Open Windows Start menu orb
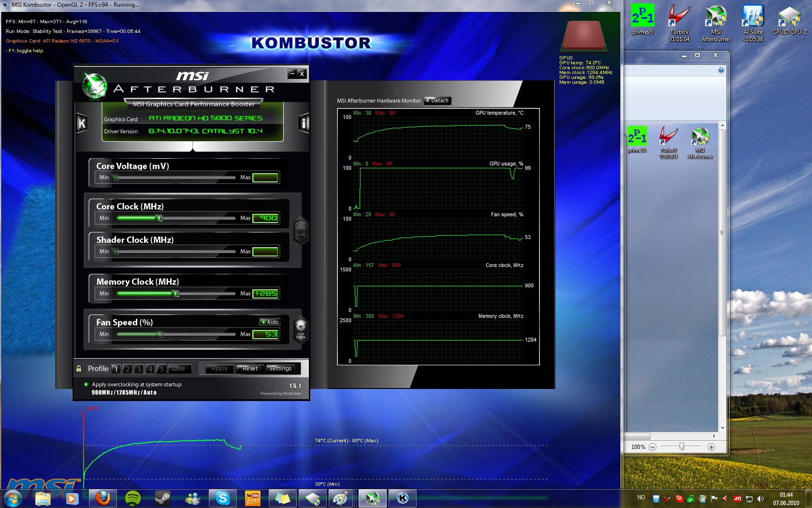812x508 pixels. [x=13, y=498]
